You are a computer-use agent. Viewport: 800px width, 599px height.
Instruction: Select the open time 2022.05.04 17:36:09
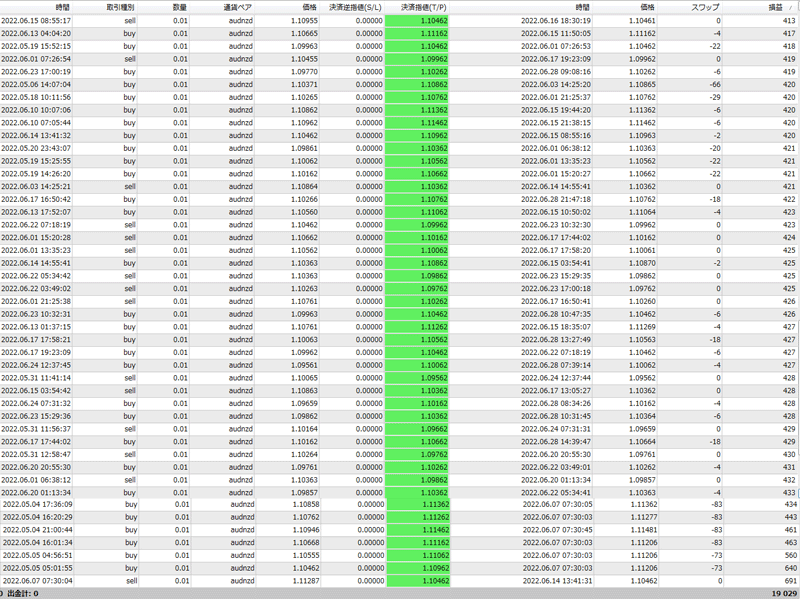click(x=38, y=504)
